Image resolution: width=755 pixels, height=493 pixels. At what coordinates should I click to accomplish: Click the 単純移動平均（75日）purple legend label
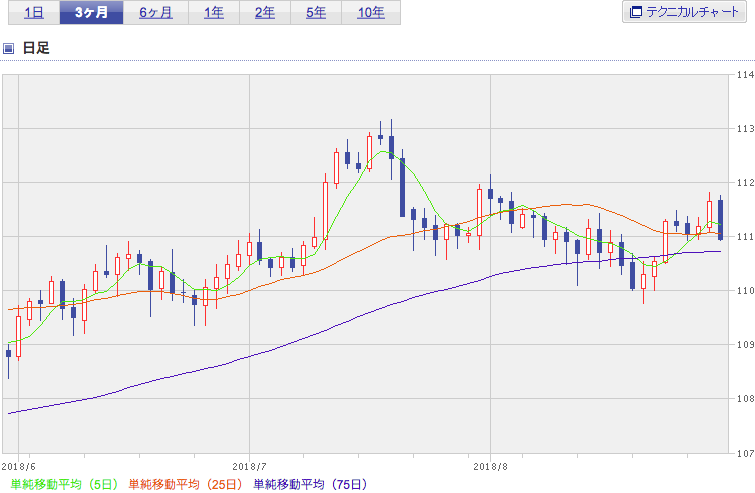point(311,484)
